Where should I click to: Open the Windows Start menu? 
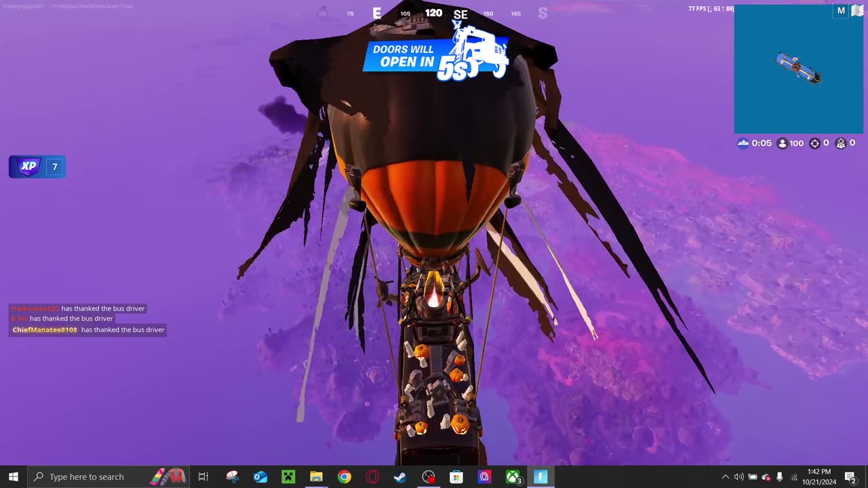(x=13, y=476)
